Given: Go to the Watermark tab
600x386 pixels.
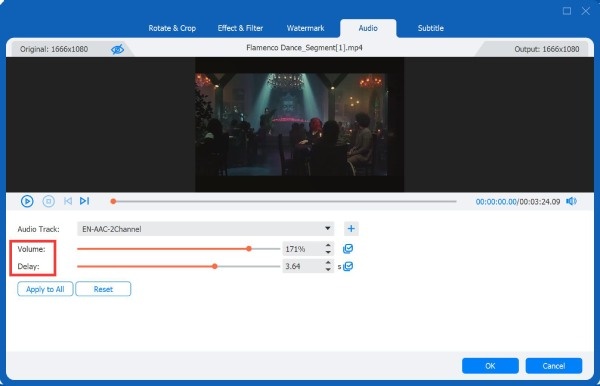Looking at the screenshot, I should [x=305, y=28].
